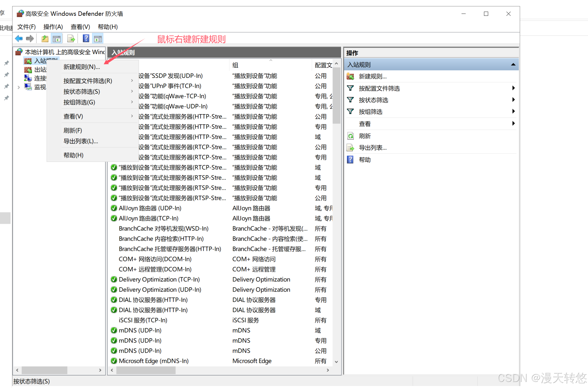Click 新建规则... in the Actions pane
This screenshot has width=588, height=388.
click(372, 76)
